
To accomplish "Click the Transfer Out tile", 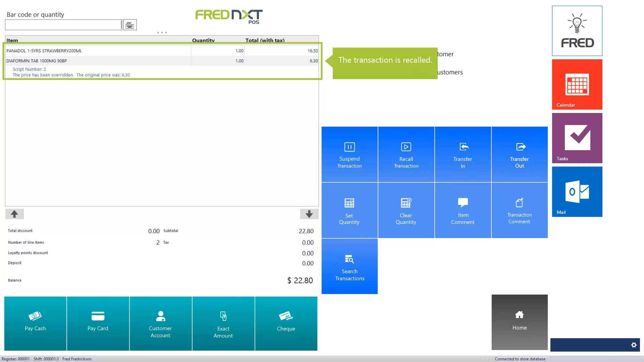I will pyautogui.click(x=519, y=154).
